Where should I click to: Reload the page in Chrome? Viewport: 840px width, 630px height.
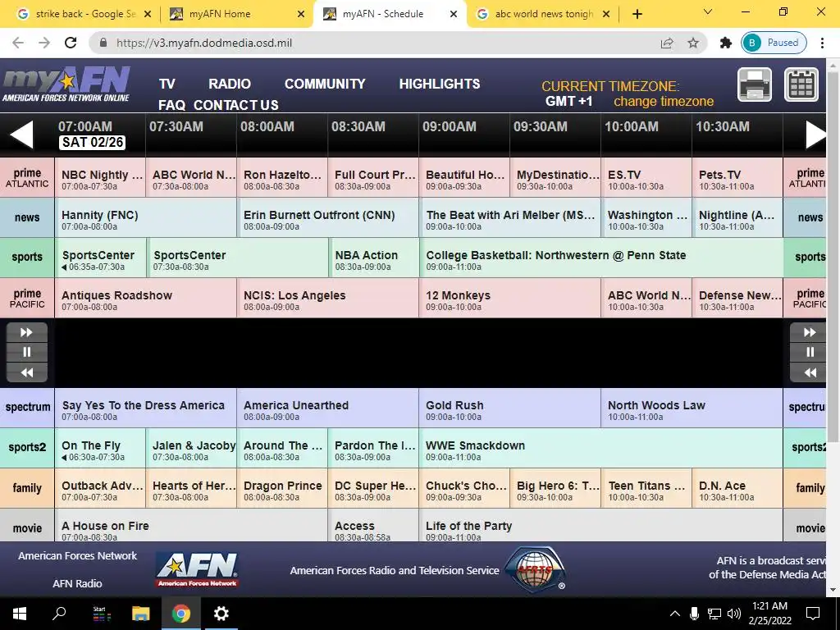point(71,43)
